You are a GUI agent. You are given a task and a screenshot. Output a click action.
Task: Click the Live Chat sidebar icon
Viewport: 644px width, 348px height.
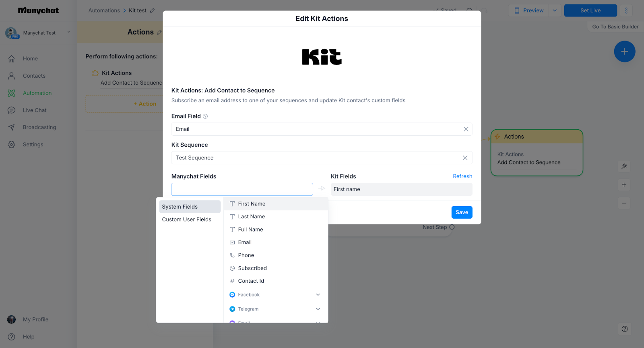point(12,110)
